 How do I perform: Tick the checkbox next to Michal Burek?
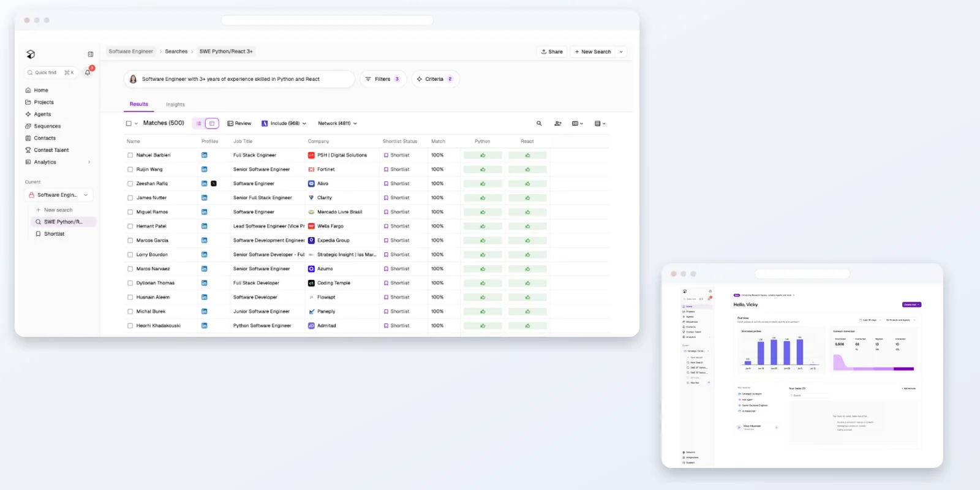tap(130, 312)
